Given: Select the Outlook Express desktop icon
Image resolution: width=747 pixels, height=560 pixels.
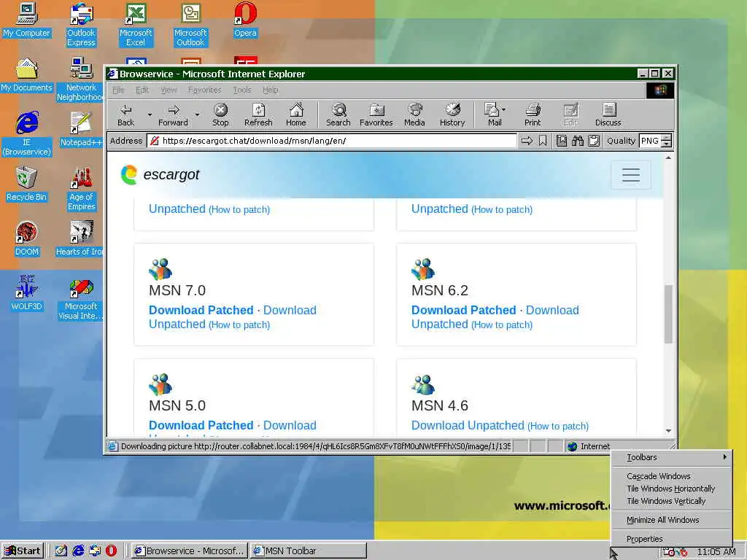Looking at the screenshot, I should click(x=82, y=25).
